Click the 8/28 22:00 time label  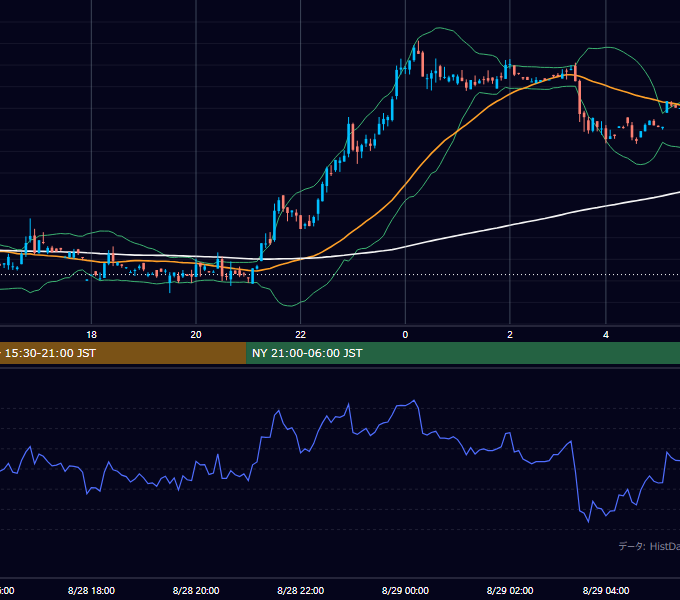301,590
